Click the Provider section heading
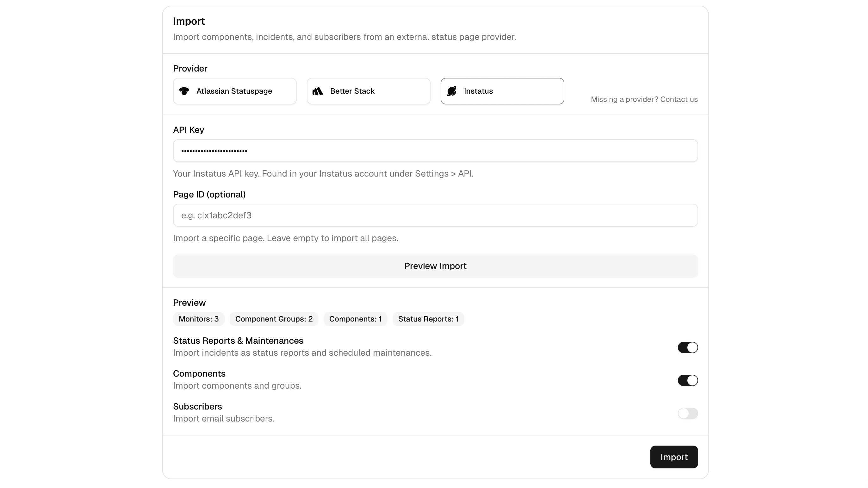868x488 pixels. [x=190, y=68]
